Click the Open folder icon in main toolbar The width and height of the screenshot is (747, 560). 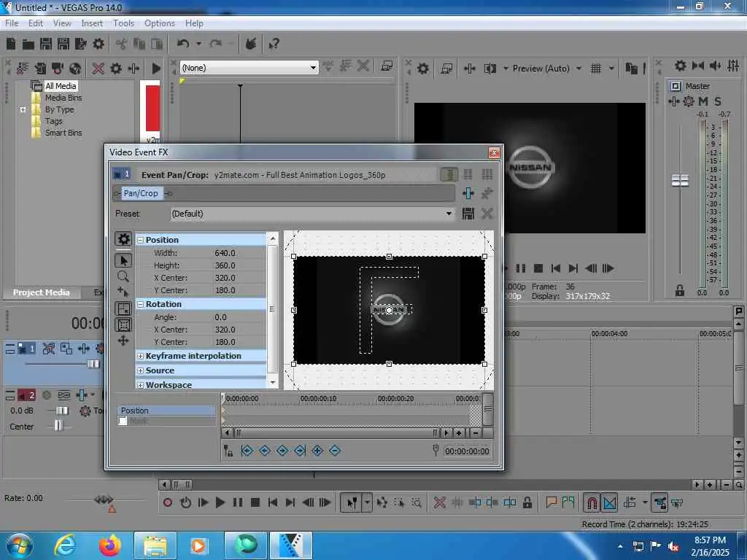tap(28, 44)
